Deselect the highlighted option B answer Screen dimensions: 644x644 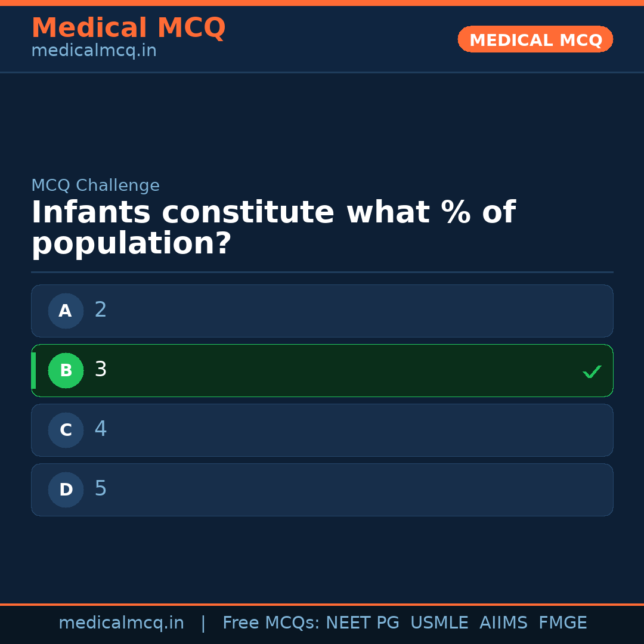(x=322, y=370)
